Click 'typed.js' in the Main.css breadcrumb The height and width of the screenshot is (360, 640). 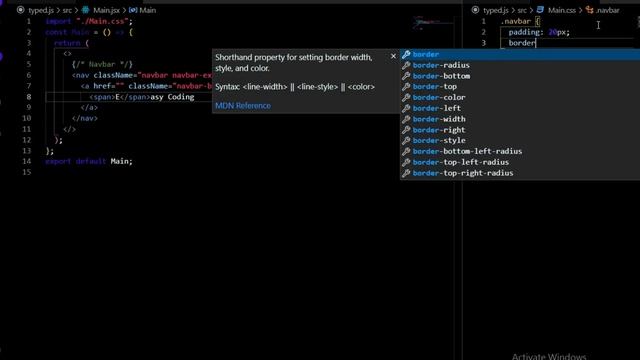pos(496,10)
